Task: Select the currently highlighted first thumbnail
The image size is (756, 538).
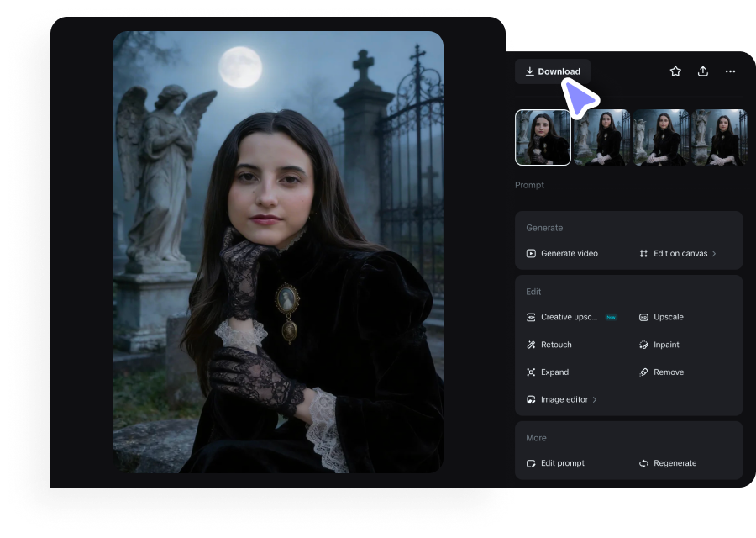Action: pos(542,137)
